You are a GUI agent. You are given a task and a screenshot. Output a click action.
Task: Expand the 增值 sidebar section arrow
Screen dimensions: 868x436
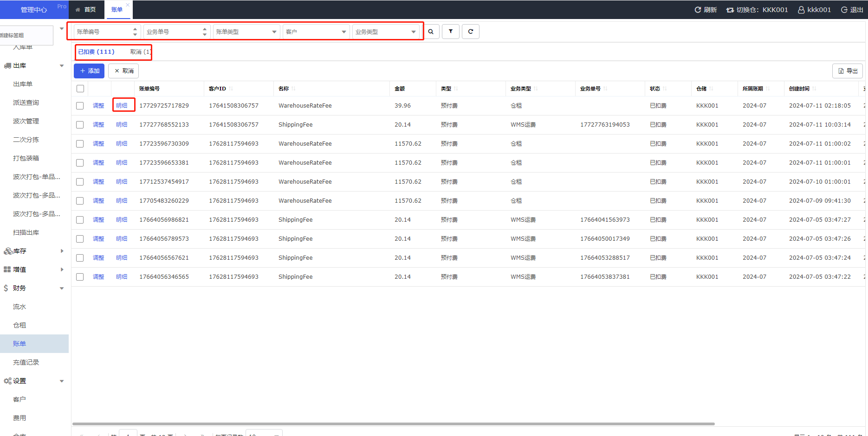(x=62, y=269)
